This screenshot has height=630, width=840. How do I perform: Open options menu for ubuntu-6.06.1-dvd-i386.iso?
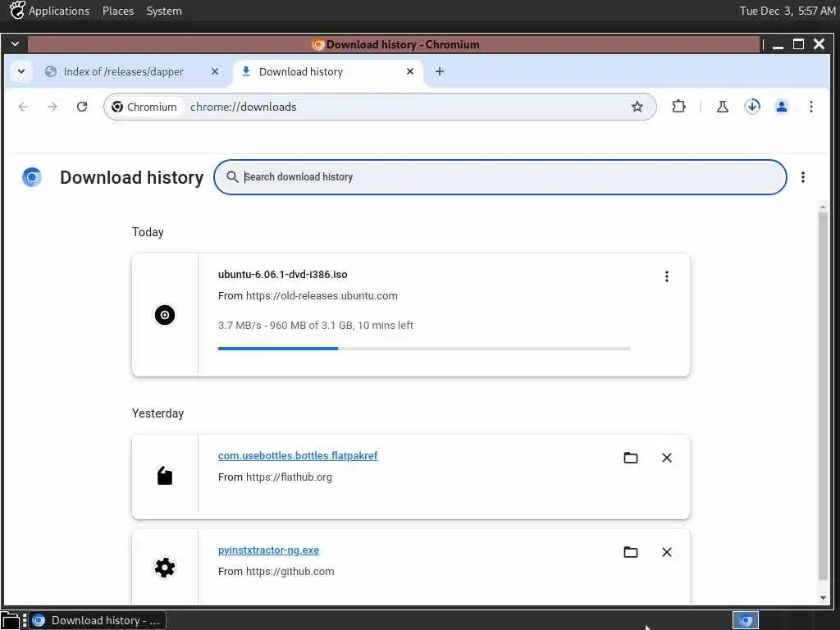[666, 276]
